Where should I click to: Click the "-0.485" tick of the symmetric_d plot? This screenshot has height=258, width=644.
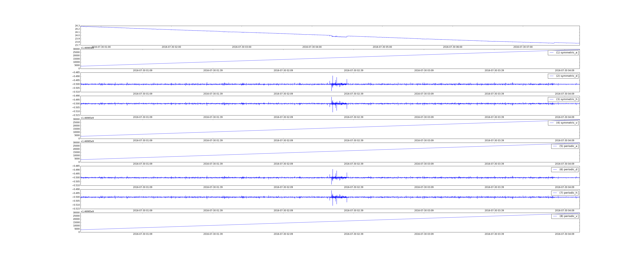click(x=76, y=72)
